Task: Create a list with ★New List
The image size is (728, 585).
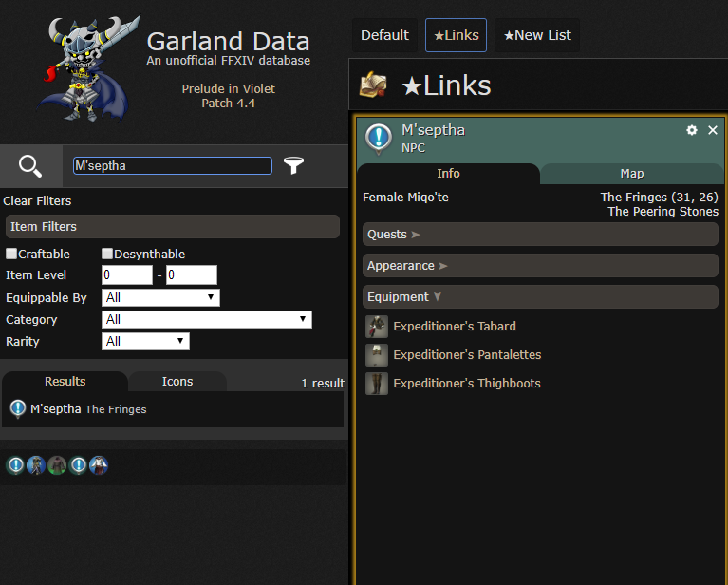Action: [537, 35]
